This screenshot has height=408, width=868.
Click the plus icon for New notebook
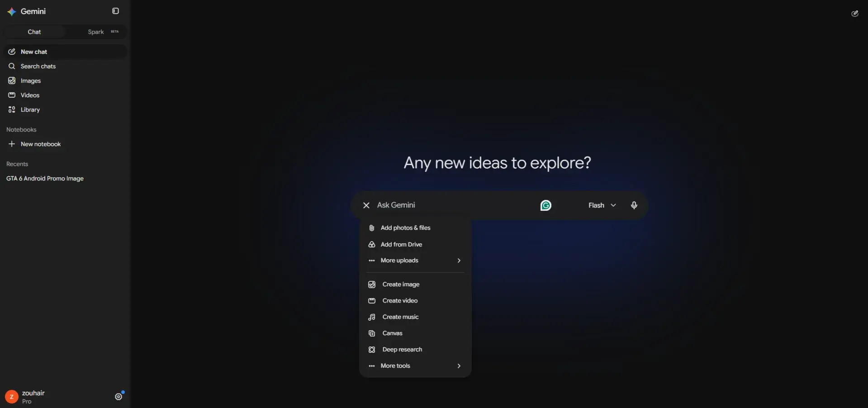click(x=12, y=144)
